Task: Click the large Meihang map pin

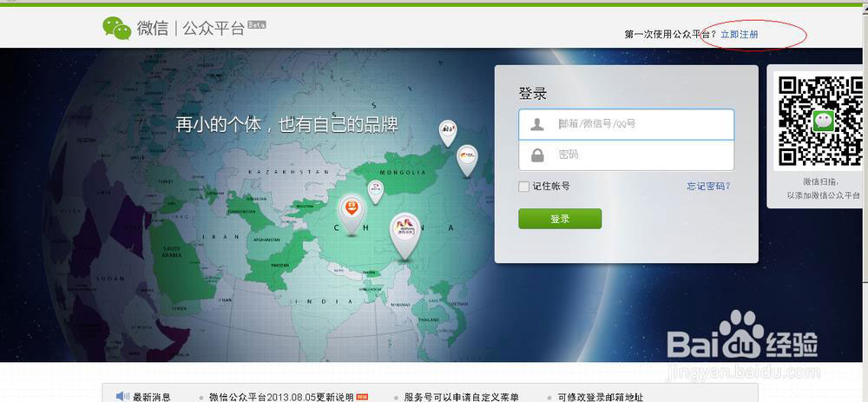Action: (405, 236)
